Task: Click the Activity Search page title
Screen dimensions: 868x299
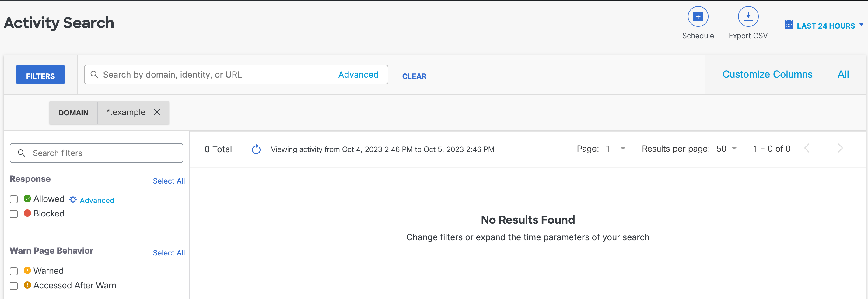Action: [59, 23]
